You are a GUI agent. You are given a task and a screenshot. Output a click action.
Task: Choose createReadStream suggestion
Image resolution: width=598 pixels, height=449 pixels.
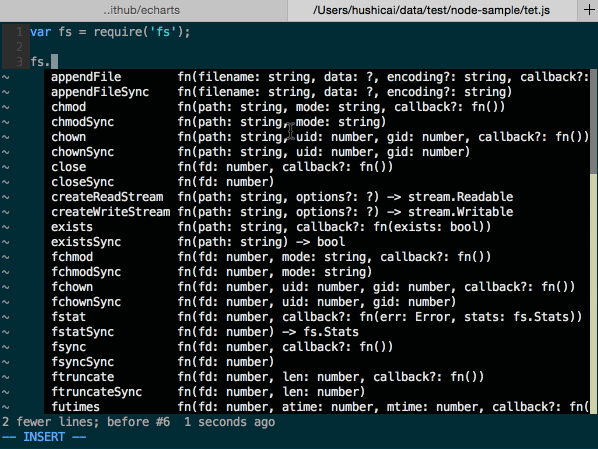(x=317, y=197)
